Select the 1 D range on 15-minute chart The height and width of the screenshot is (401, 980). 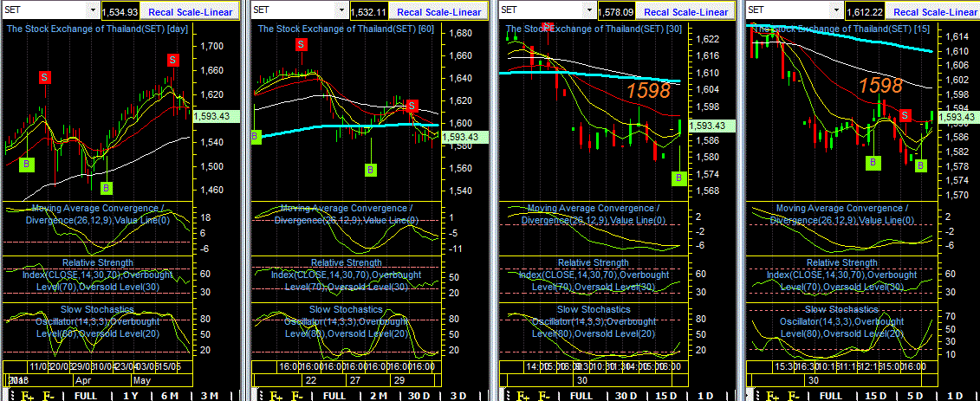954,396
